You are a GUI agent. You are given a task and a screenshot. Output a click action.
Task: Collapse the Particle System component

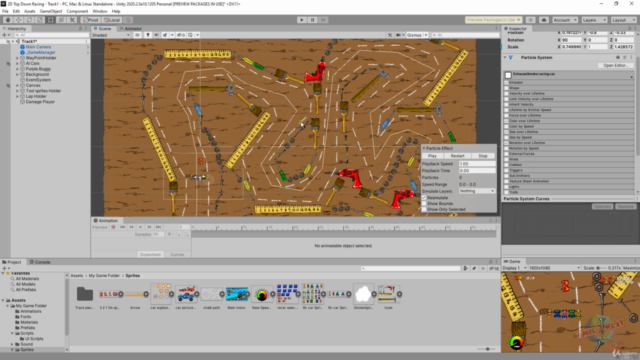tap(505, 58)
